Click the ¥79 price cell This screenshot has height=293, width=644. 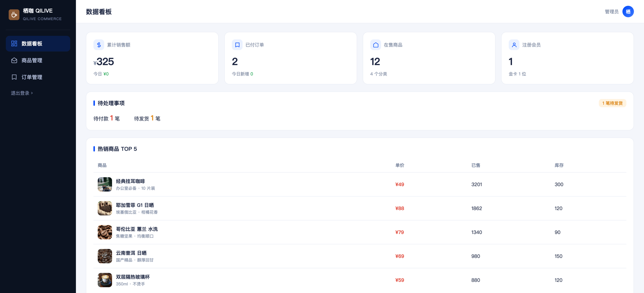click(400, 232)
